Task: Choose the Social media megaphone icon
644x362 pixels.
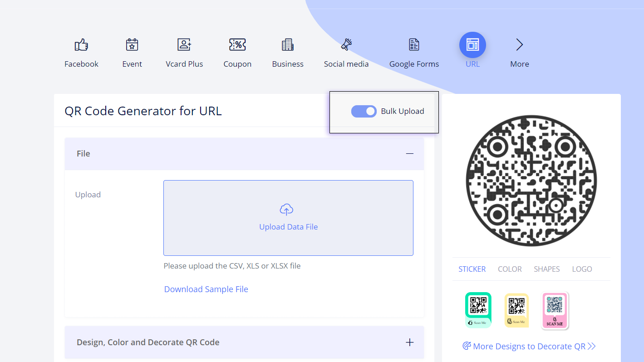Action: (x=346, y=45)
